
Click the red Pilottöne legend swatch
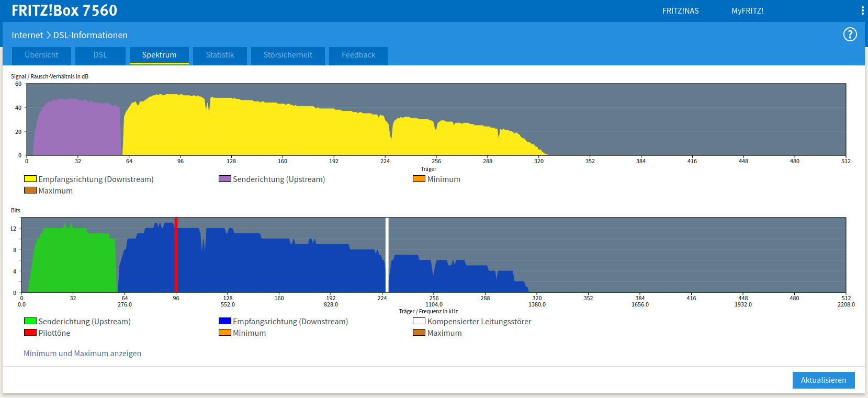click(x=30, y=333)
